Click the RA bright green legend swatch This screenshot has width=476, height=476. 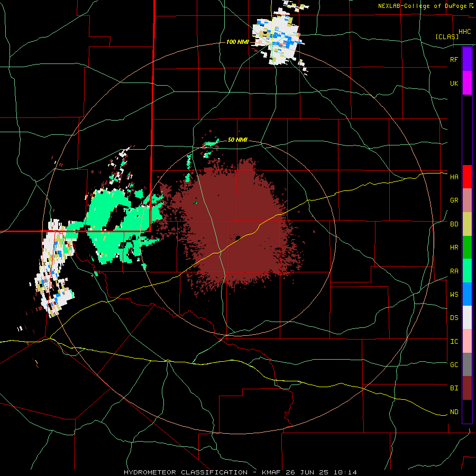tap(467, 271)
